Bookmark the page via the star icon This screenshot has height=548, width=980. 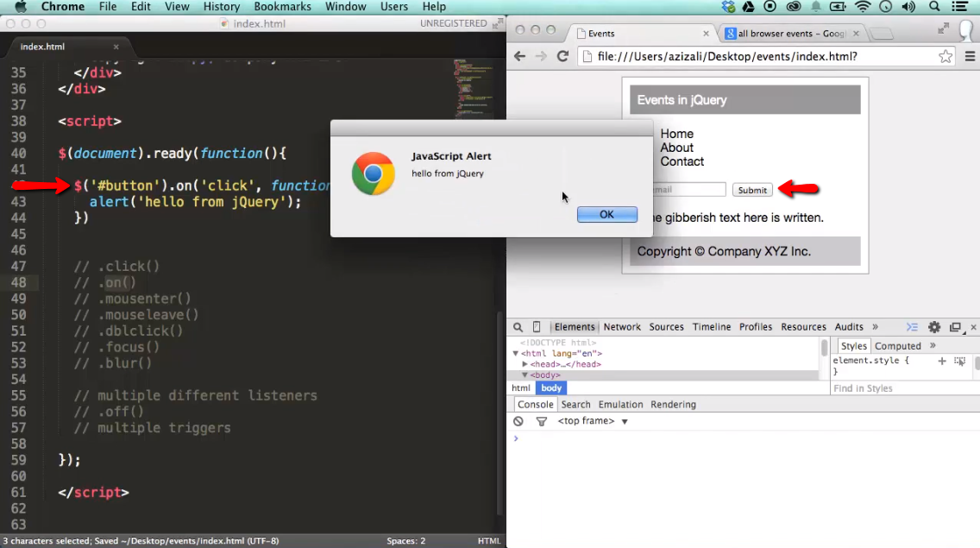[x=945, y=55]
